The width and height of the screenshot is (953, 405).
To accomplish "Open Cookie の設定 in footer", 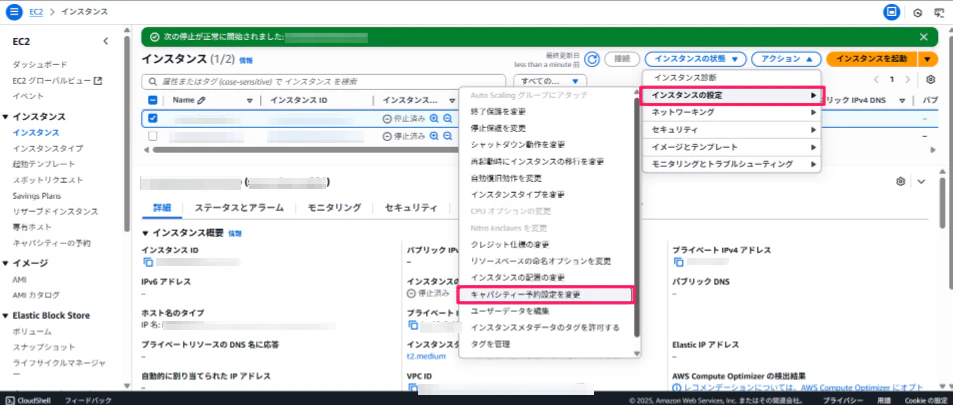I will point(926,400).
